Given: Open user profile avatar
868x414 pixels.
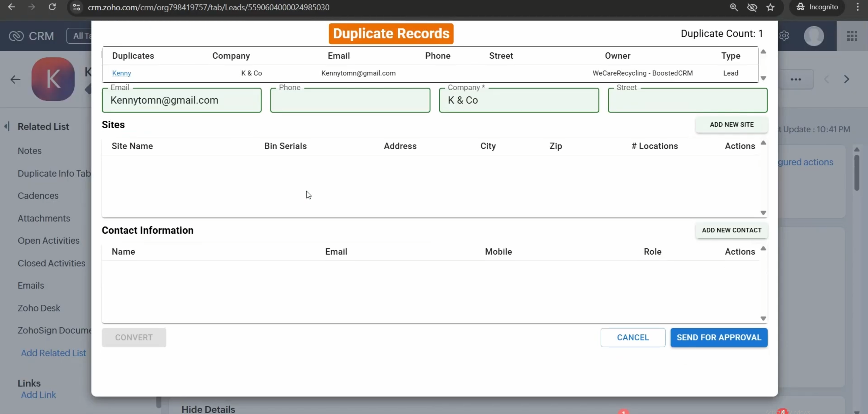Looking at the screenshot, I should point(814,36).
